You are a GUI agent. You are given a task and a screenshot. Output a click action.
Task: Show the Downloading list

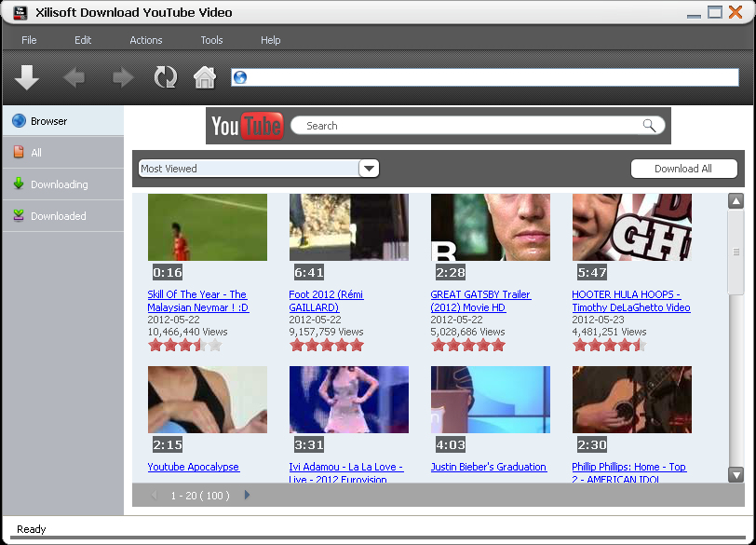[x=63, y=184]
